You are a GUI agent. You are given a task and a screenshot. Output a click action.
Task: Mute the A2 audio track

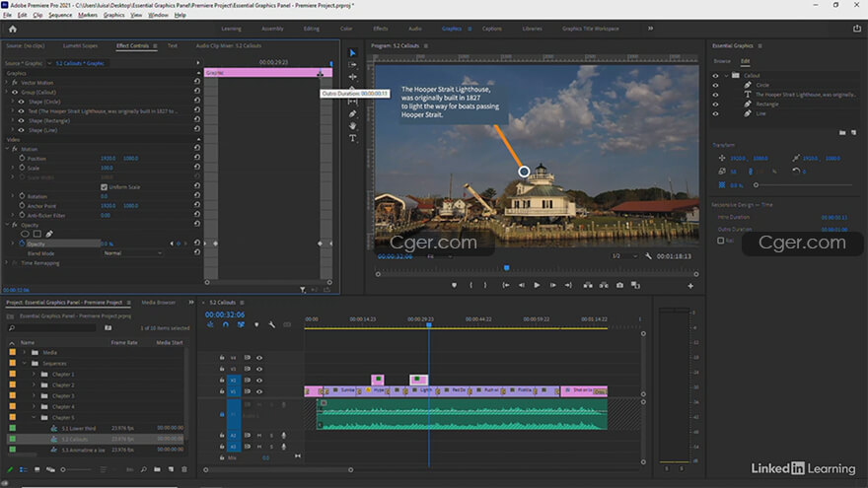258,436
